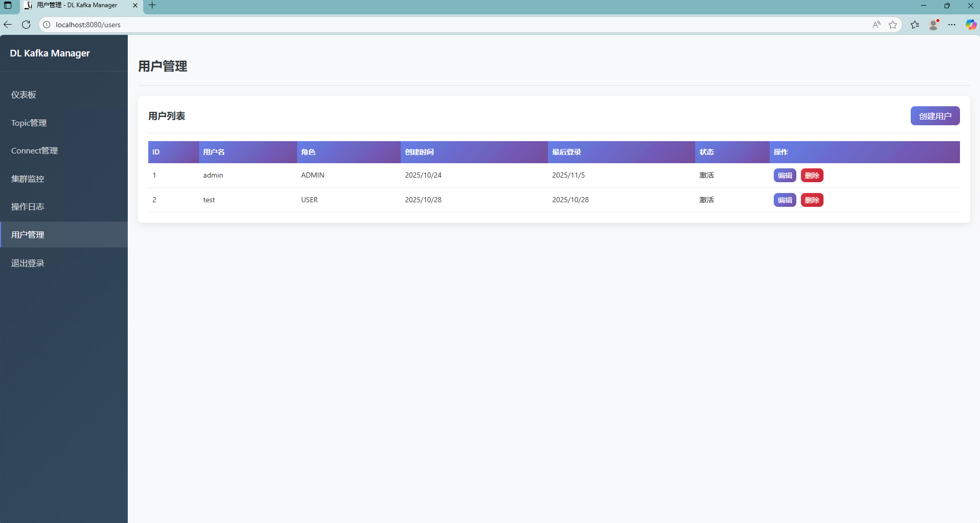
Task: Open a new browser tab
Action: click(x=152, y=5)
